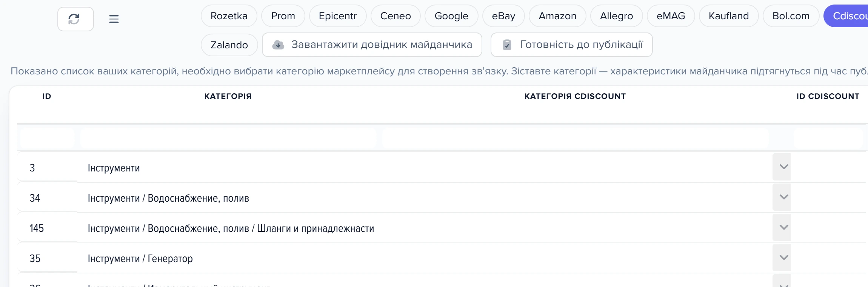Select the active Cdiscount tab
The height and width of the screenshot is (287, 868).
tap(846, 16)
